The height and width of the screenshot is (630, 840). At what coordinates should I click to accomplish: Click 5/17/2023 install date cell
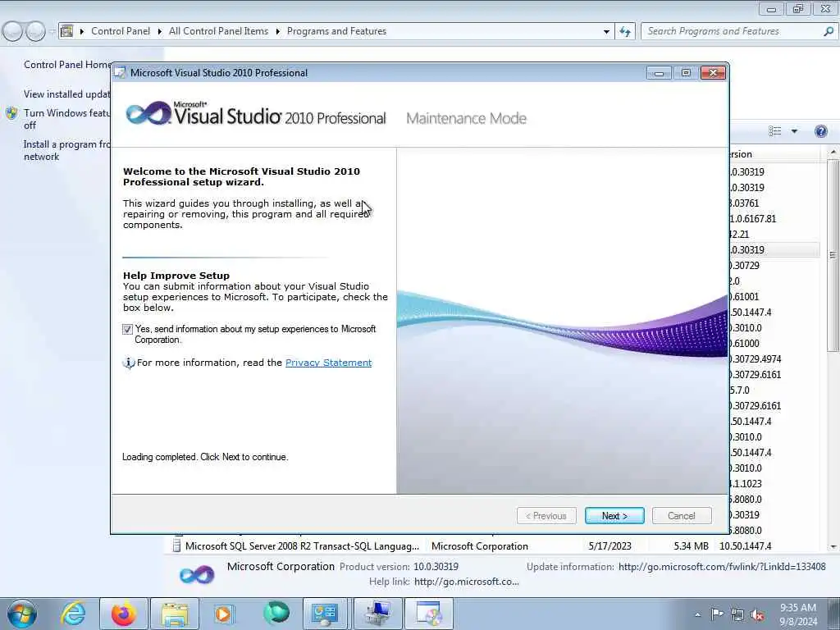pyautogui.click(x=609, y=546)
